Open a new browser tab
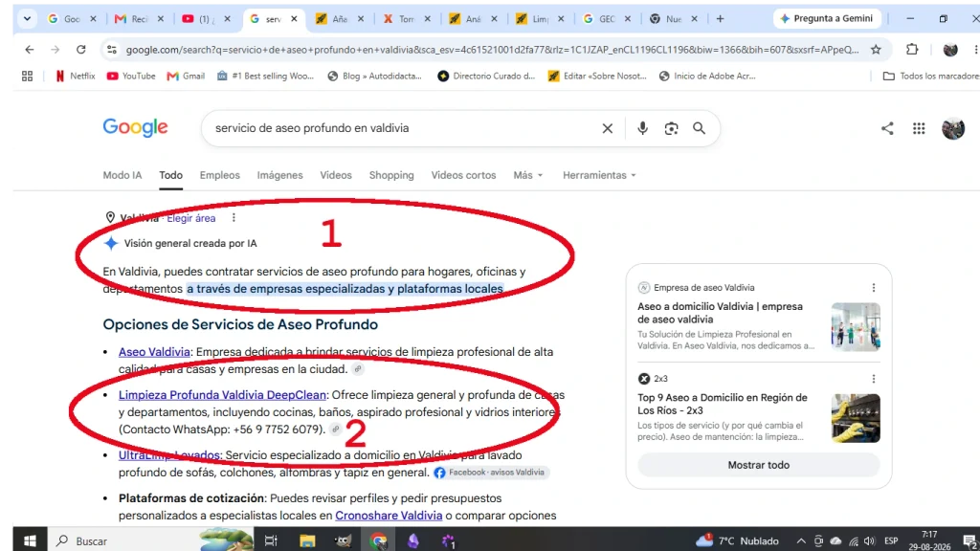The image size is (980, 551). [720, 19]
